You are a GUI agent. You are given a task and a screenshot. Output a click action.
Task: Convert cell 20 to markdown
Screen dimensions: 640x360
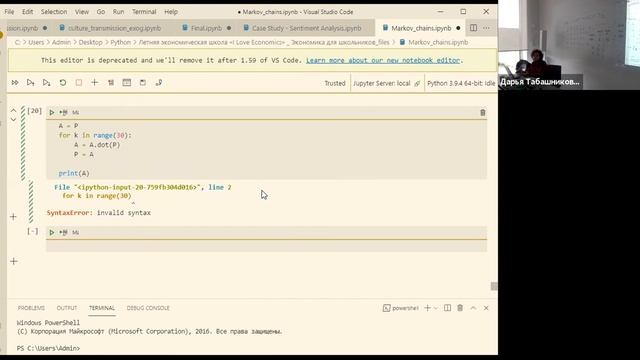pos(76,112)
